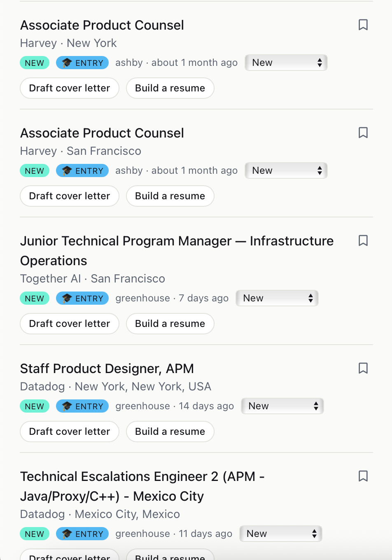Screen dimensions: 392x560
Task: Draft cover letter for Together AI job
Action: (70, 324)
